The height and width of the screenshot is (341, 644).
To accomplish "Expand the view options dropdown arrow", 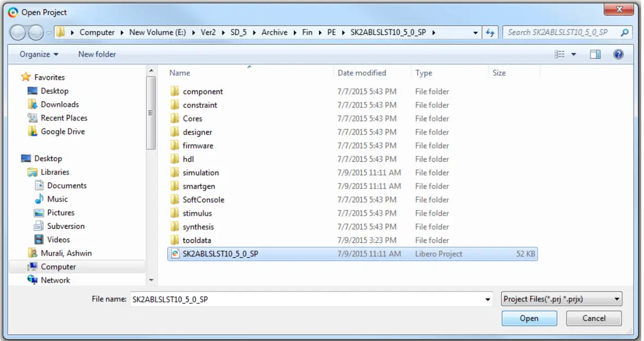I will click(x=574, y=54).
